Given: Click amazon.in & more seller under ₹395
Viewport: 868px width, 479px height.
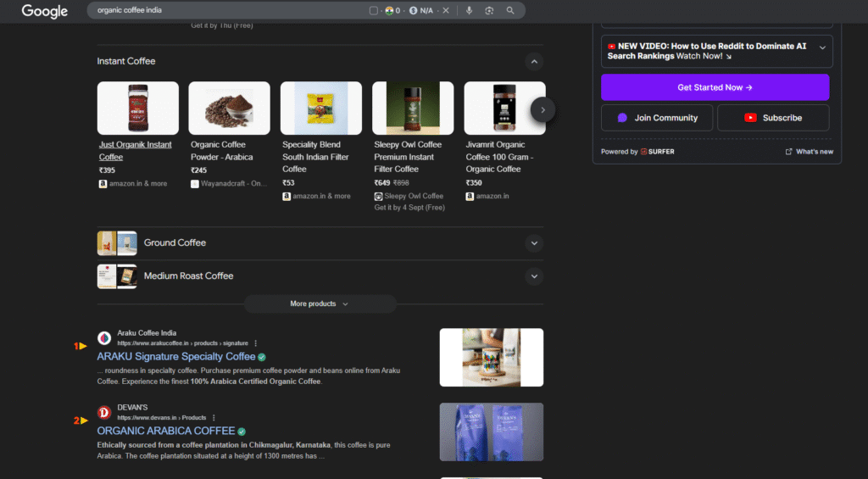Looking at the screenshot, I should 133,184.
